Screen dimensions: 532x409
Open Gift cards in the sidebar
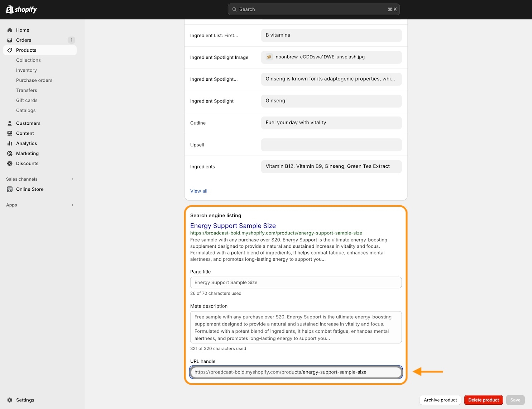click(x=27, y=100)
